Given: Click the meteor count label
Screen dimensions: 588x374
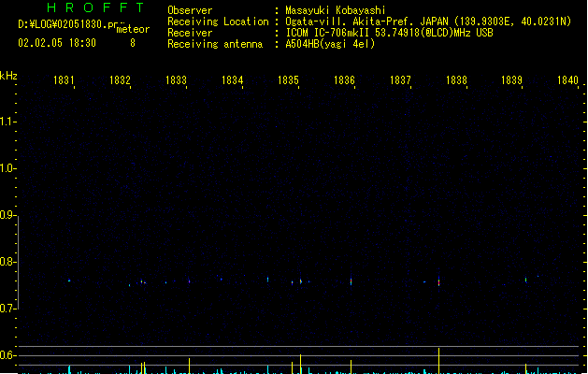Looking at the screenshot, I should [133, 29].
